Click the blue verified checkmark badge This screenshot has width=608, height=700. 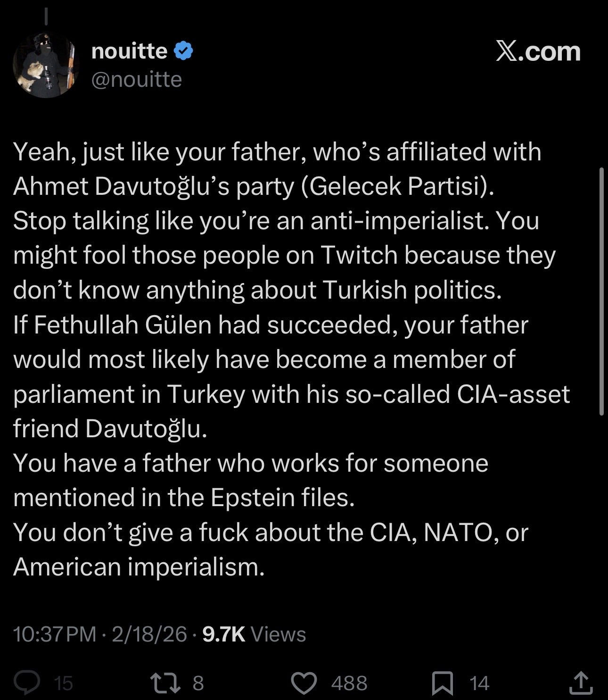(x=183, y=51)
